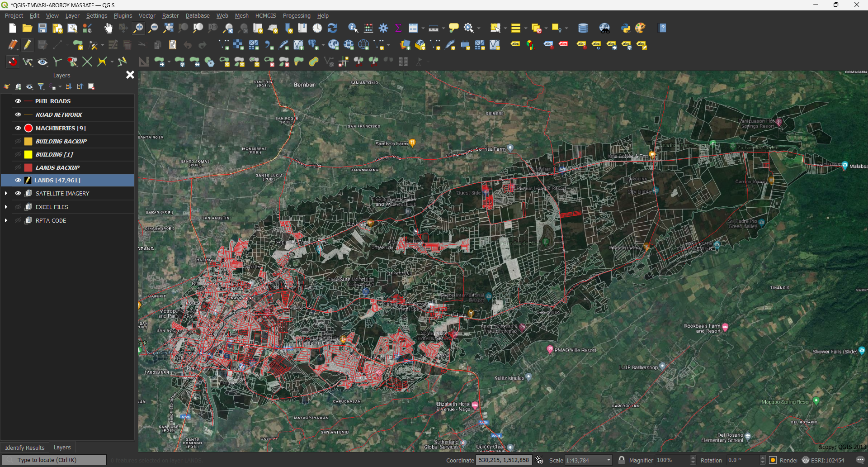
Task: Deselect features from all layers icon
Action: pos(536,29)
